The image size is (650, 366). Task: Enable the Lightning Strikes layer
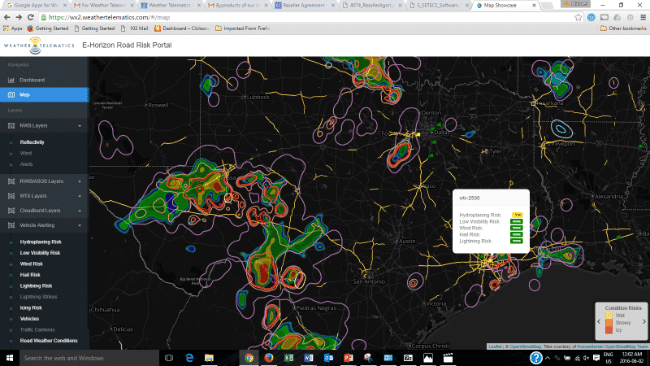coord(39,297)
